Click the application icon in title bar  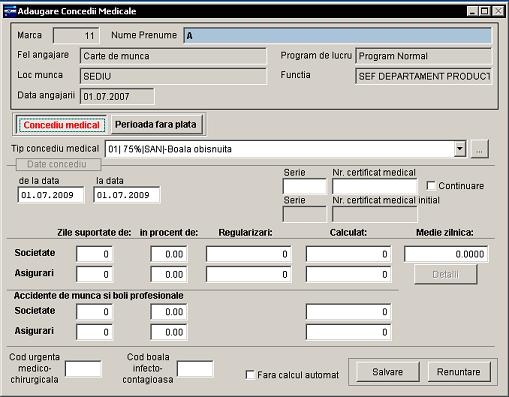9,11
